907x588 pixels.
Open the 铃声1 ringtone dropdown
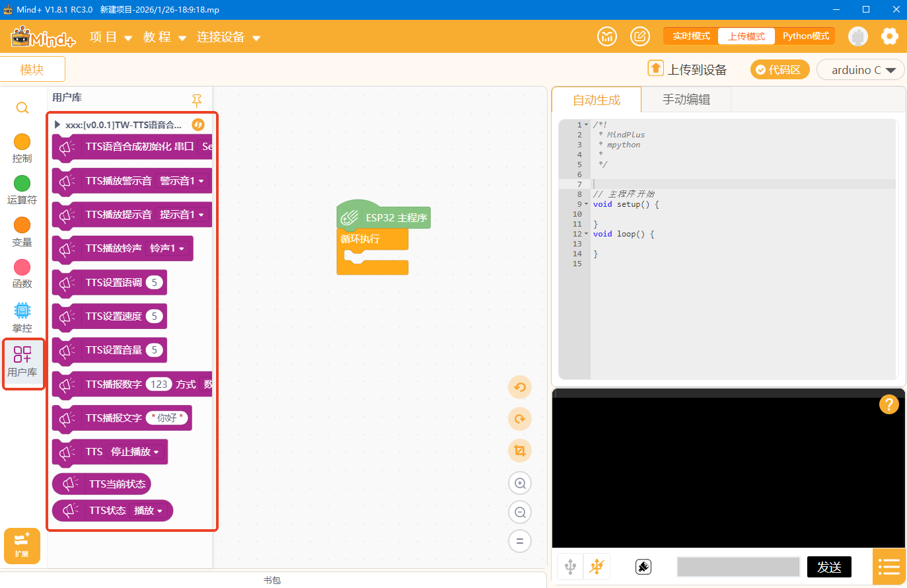coord(168,248)
